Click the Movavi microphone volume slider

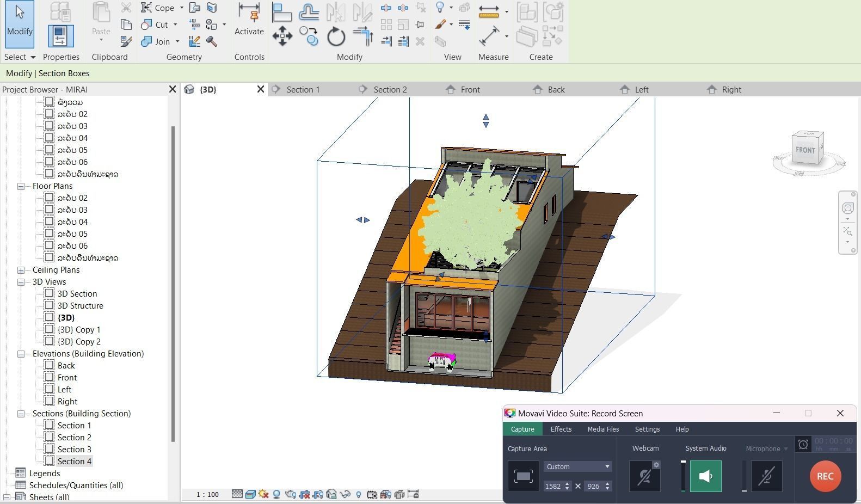point(744,476)
